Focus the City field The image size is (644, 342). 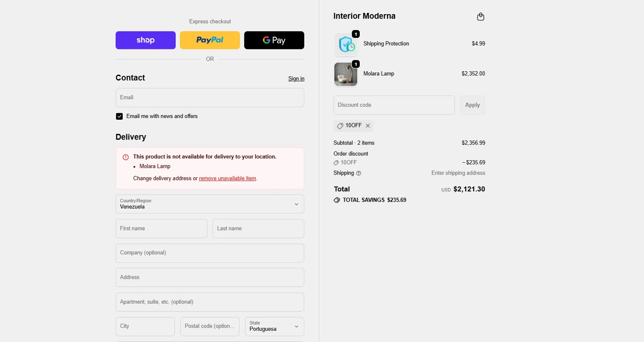145,327
